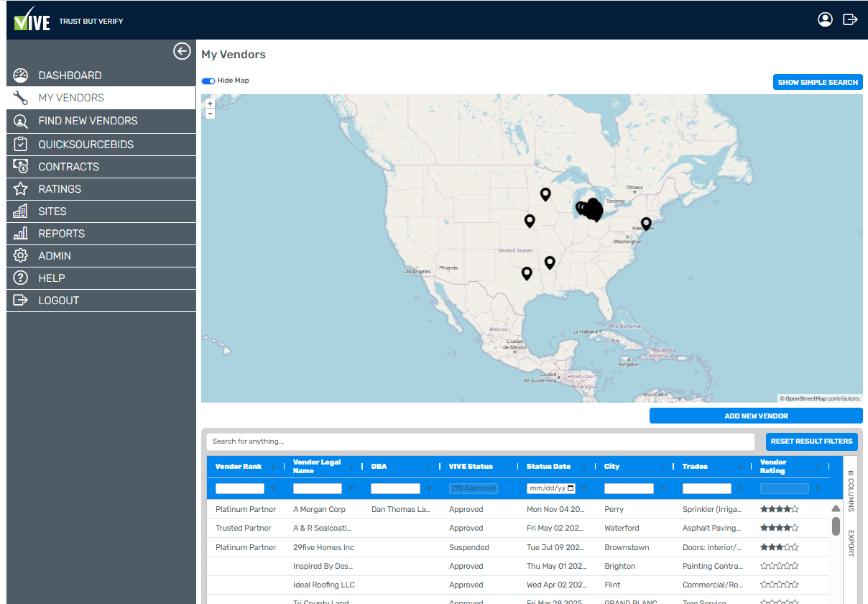Click the Admin gear icon
868x604 pixels.
(20, 255)
